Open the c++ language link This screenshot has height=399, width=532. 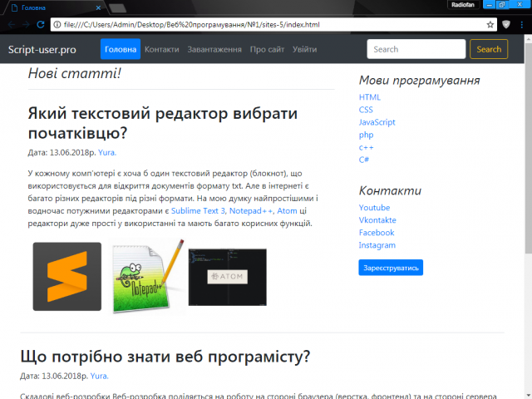[366, 148]
